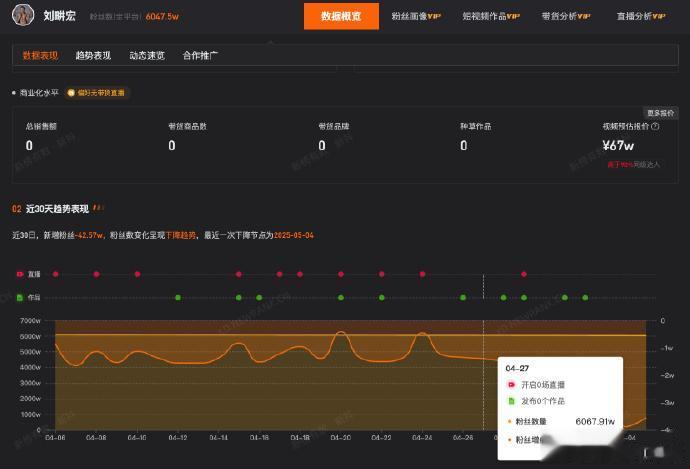The height and width of the screenshot is (469, 690).
Task: Click the 开启0场直播 tooltip line
Action: 543,385
